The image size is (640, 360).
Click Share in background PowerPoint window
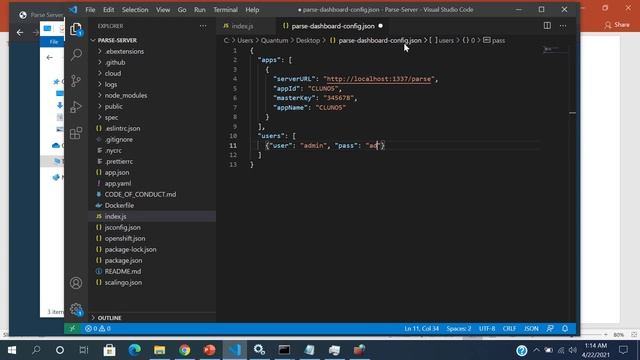[617, 25]
